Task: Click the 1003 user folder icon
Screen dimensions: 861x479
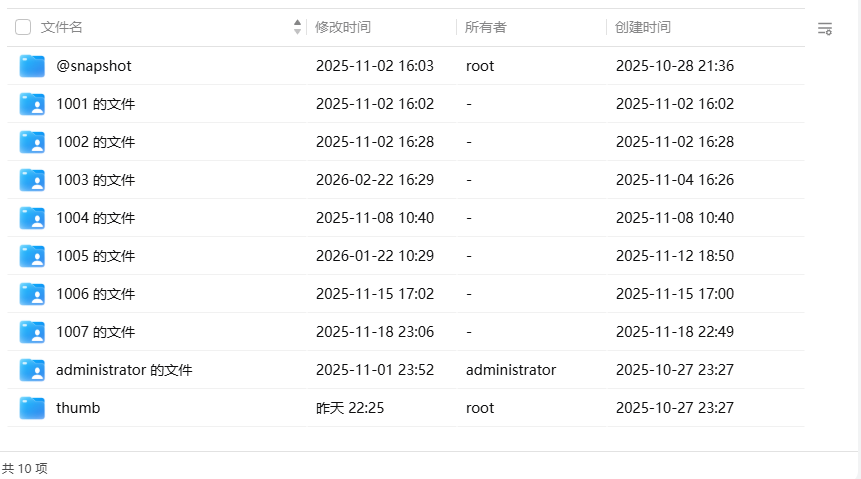Action: click(x=32, y=180)
